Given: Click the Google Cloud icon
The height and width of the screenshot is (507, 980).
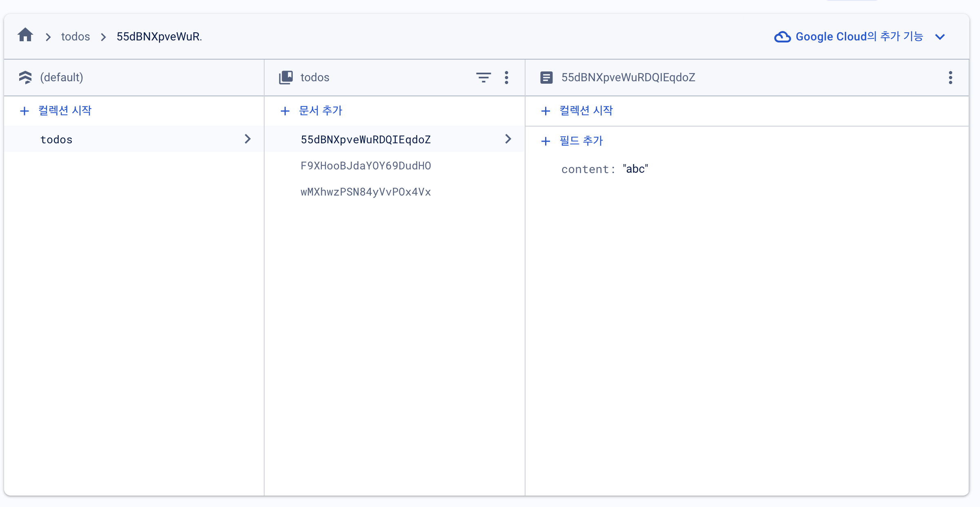Looking at the screenshot, I should (x=782, y=37).
